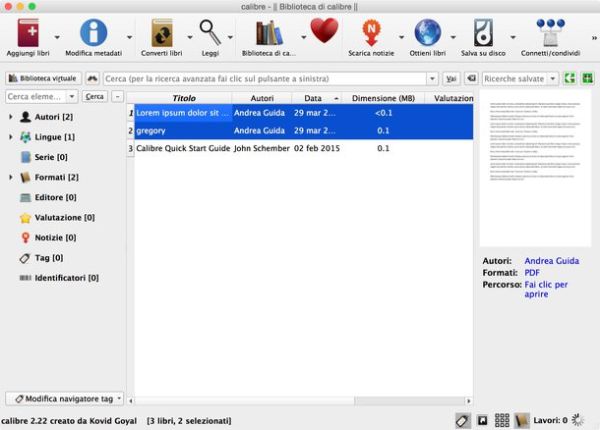Click the Vai search button
The width and height of the screenshot is (600, 430).
(x=451, y=79)
